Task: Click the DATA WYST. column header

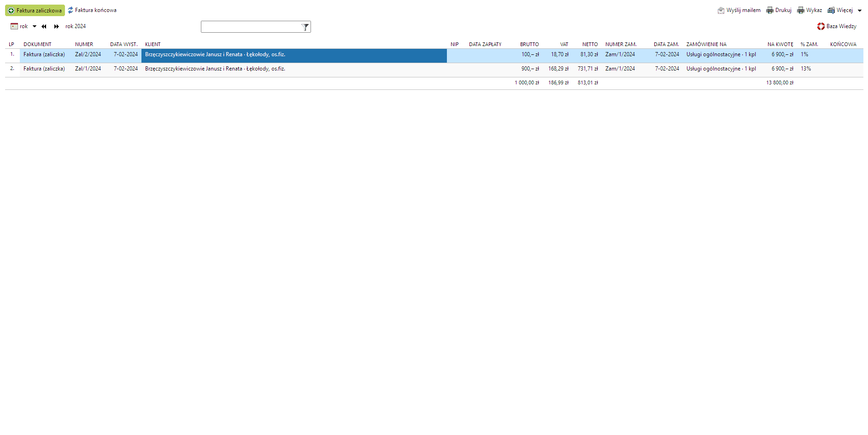Action: coord(123,45)
